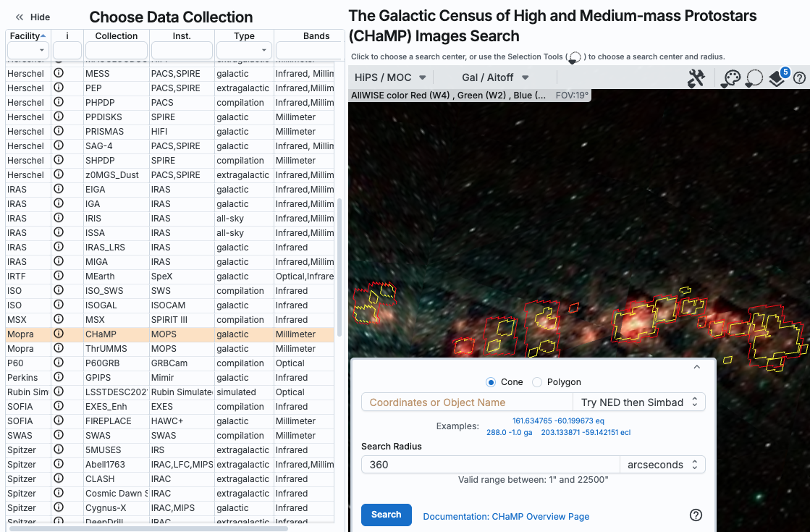Change the arcseconds unit dropdown
Image resolution: width=810 pixels, height=532 pixels.
662,465
